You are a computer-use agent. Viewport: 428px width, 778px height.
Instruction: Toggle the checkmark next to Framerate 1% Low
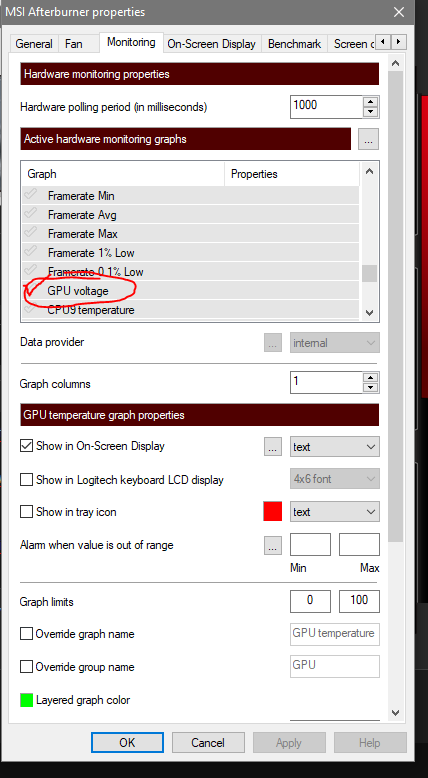pos(31,252)
